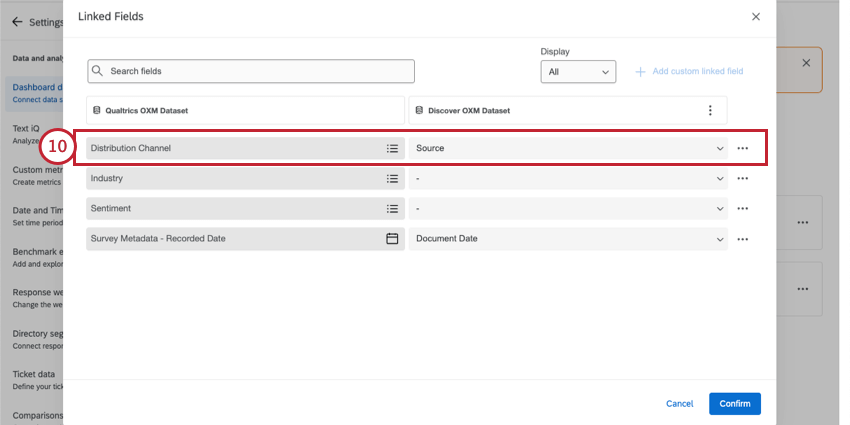Click the Cancel link
Image resolution: width=850 pixels, height=425 pixels.
pyautogui.click(x=679, y=403)
